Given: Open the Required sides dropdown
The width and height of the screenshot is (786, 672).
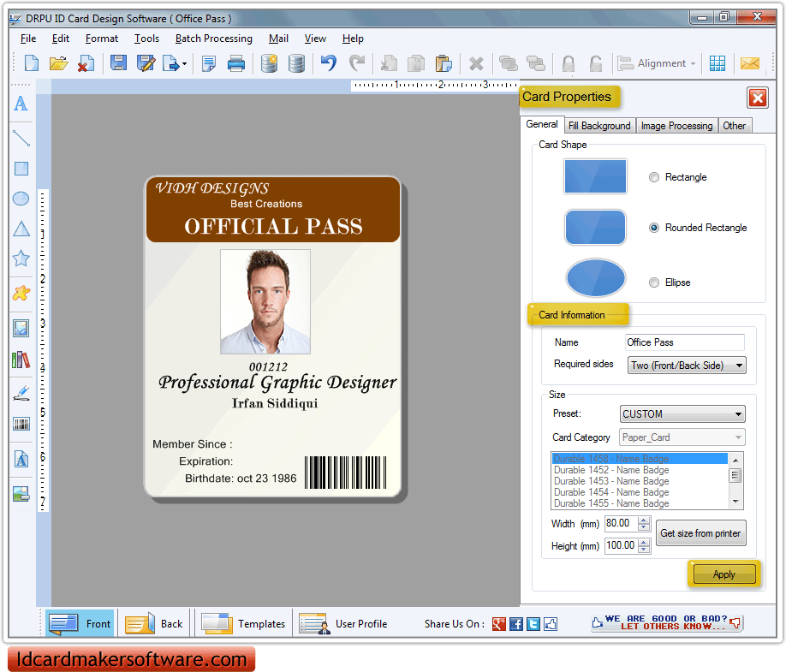Looking at the screenshot, I should 687,366.
